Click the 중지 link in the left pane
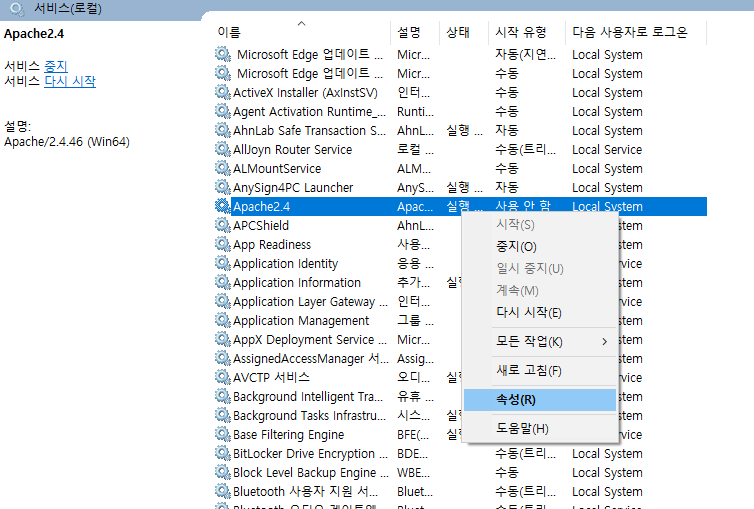This screenshot has width=754, height=509. click(x=56, y=66)
